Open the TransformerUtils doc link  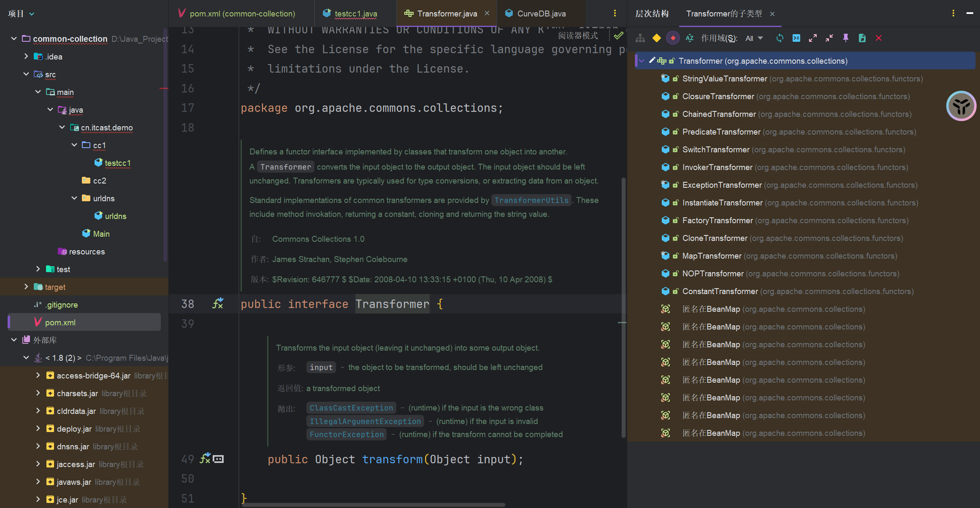tap(531, 200)
